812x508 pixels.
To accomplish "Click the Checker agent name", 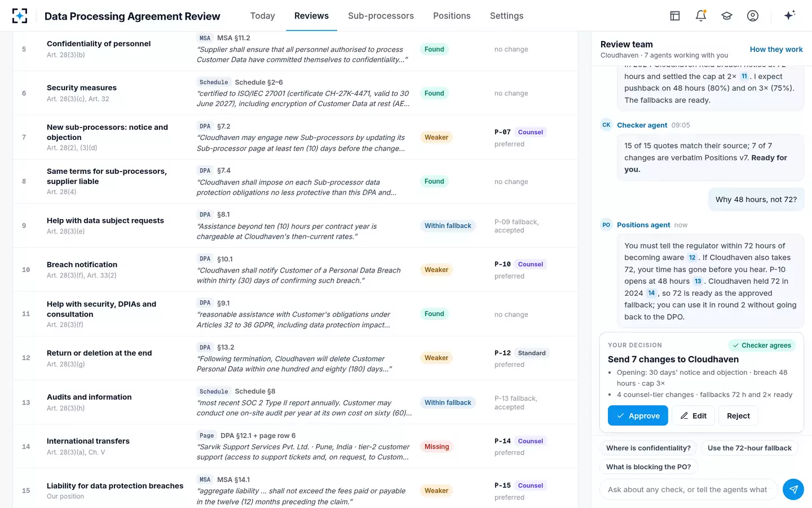I will [642, 125].
